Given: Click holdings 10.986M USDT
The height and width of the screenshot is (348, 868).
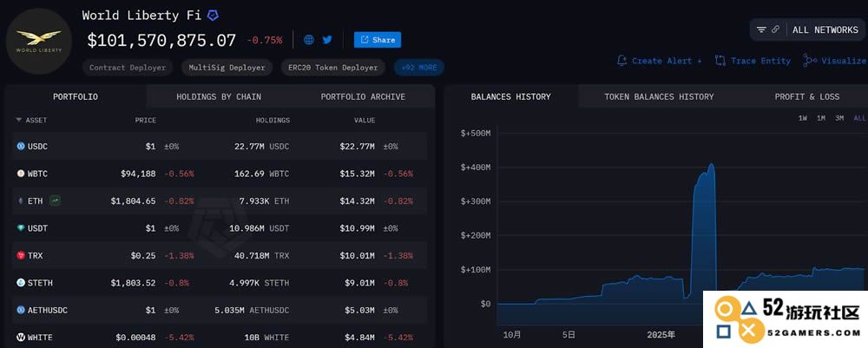Looking at the screenshot, I should 260,228.
